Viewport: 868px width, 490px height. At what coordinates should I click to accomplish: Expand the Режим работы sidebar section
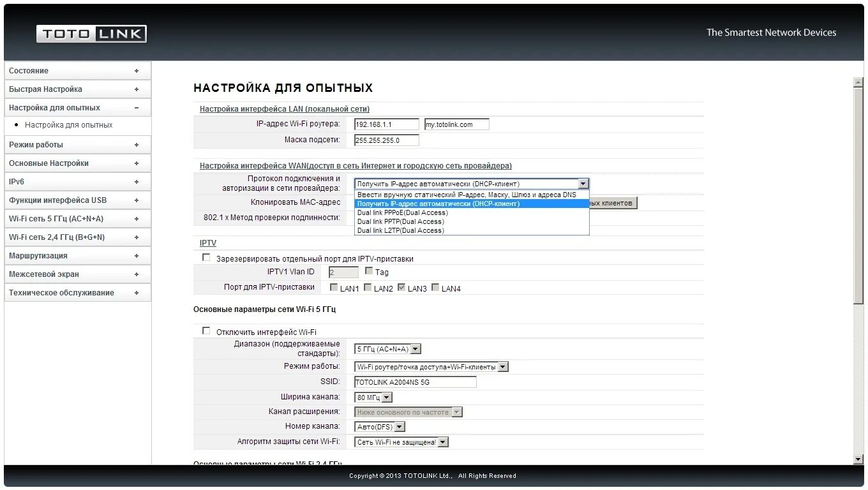point(78,145)
